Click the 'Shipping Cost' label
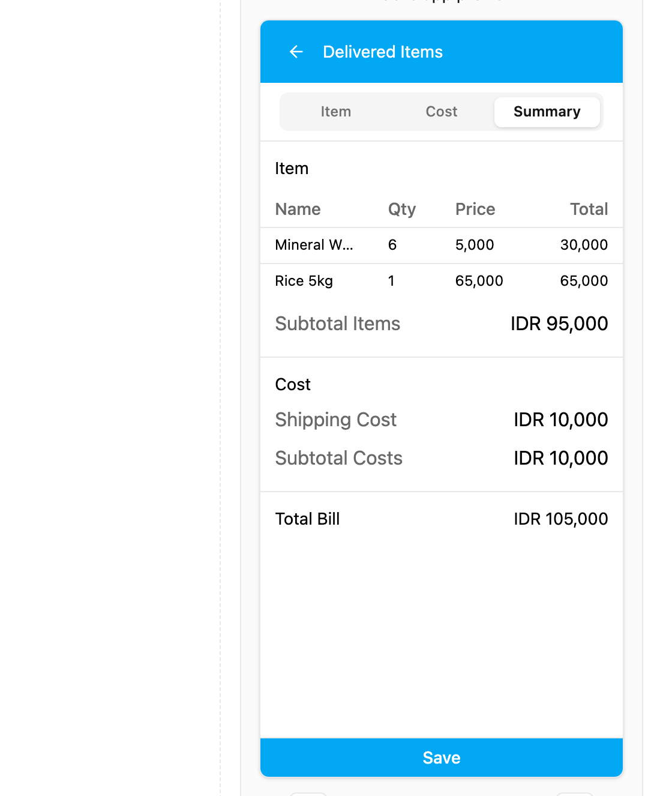Image resolution: width=672 pixels, height=796 pixels. (336, 420)
